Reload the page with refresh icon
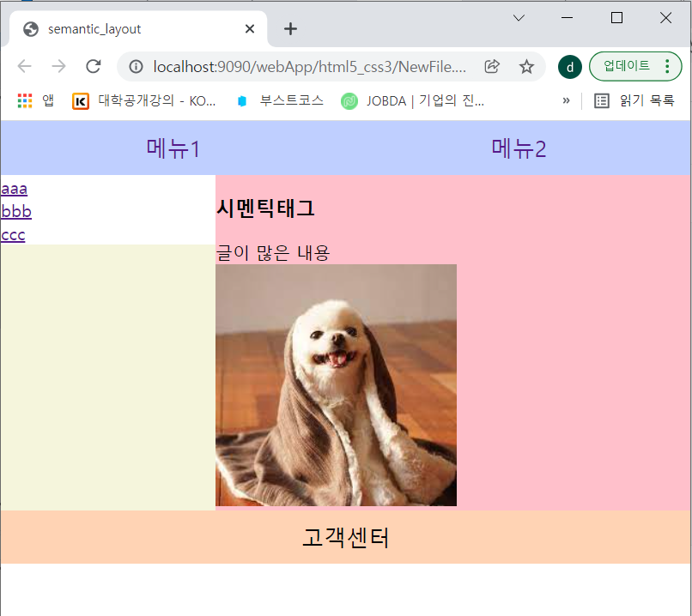Viewport: 692px width, 616px height. (x=93, y=67)
